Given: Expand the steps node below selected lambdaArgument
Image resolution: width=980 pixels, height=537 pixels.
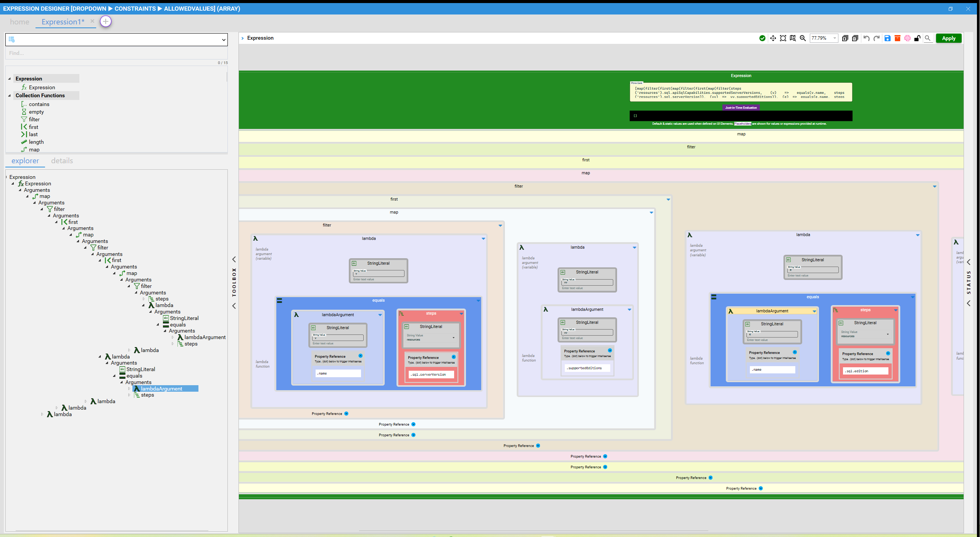Looking at the screenshot, I should pyautogui.click(x=129, y=395).
